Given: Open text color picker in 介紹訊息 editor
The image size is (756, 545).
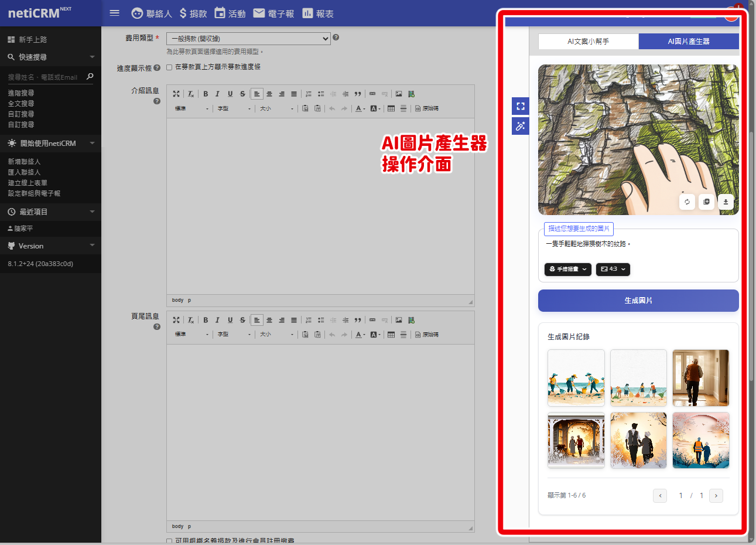Looking at the screenshot, I should coord(360,108).
